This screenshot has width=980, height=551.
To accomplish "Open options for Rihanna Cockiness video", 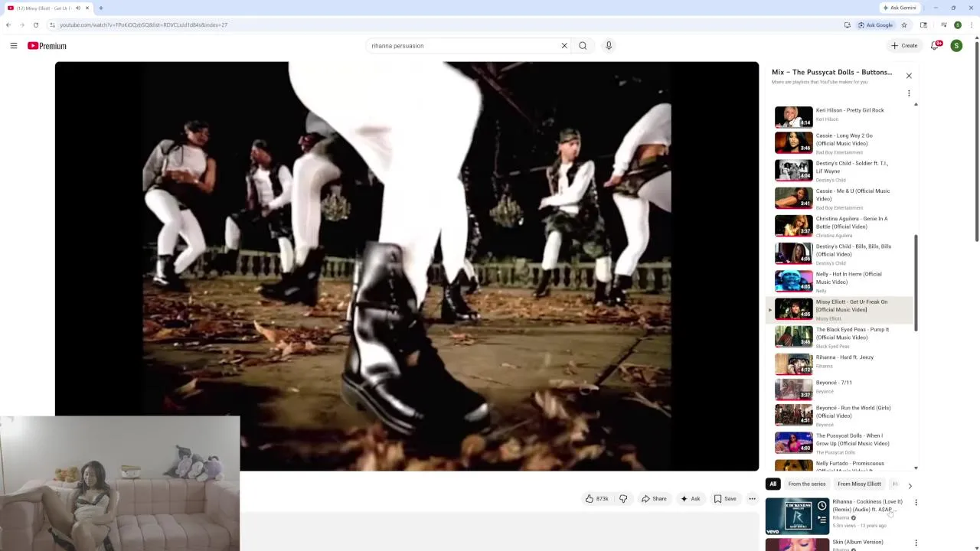I will 916,503.
